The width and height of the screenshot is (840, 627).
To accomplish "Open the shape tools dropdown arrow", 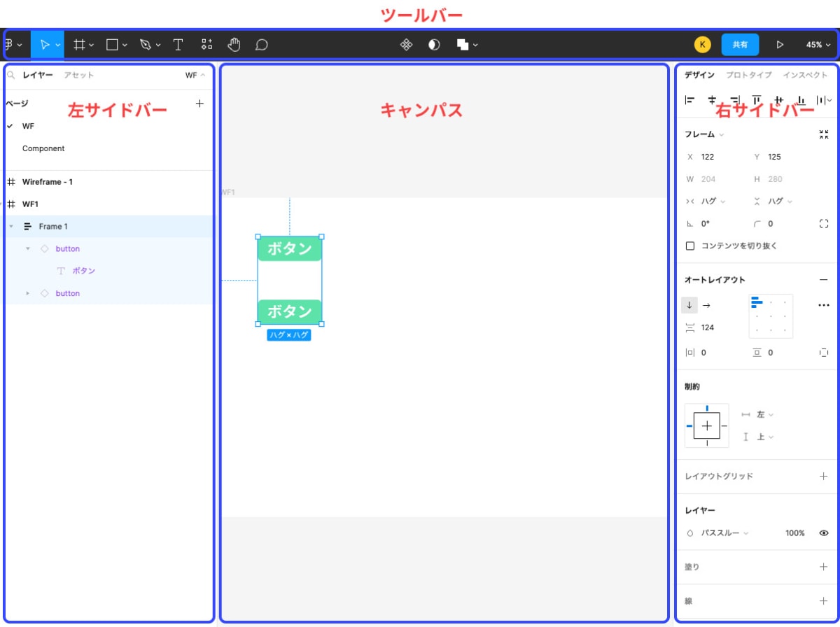I will [125, 45].
